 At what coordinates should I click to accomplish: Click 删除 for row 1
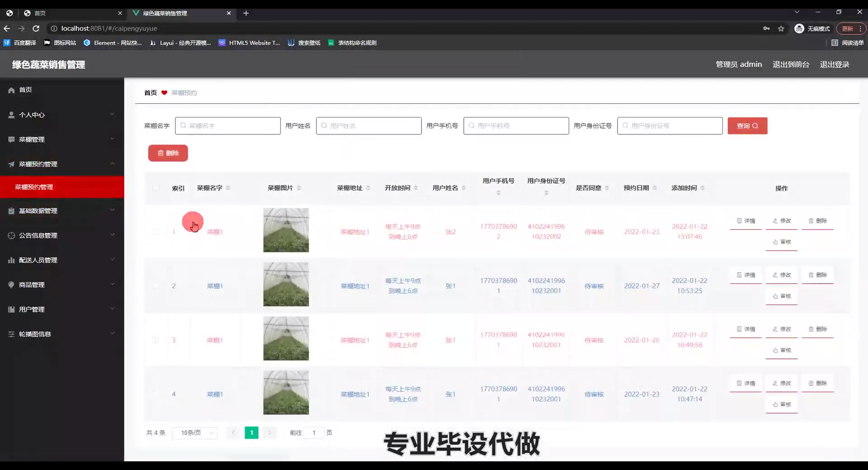tap(818, 221)
